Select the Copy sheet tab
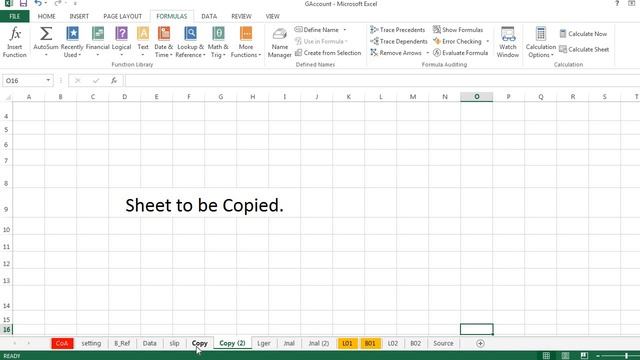The image size is (640, 360). point(200,343)
